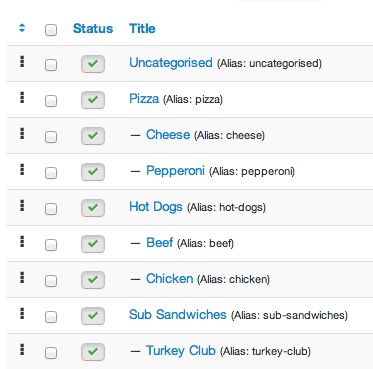
Task: Tick the checkbox for the Pizza category
Action: [x=51, y=101]
